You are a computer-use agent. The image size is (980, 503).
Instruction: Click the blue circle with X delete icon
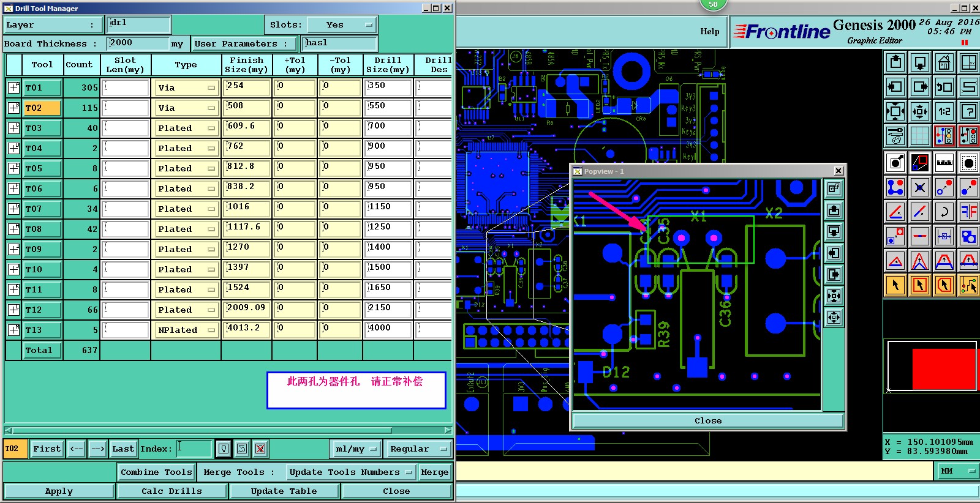point(920,187)
